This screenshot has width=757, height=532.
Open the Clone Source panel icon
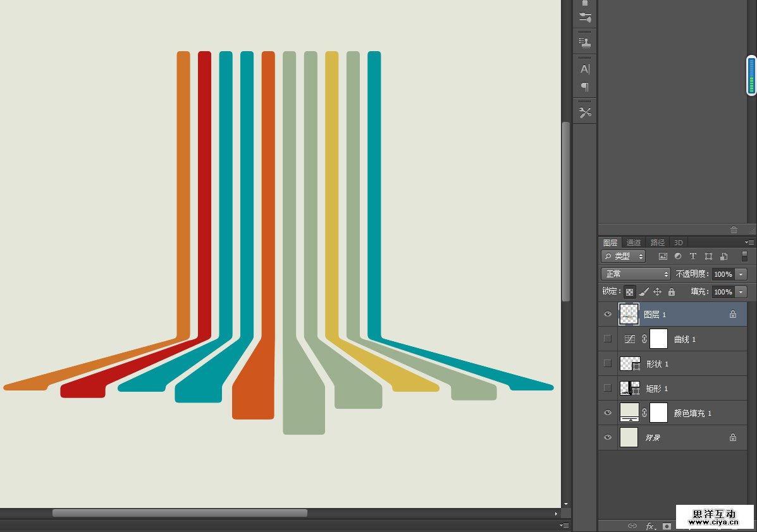pos(585,43)
